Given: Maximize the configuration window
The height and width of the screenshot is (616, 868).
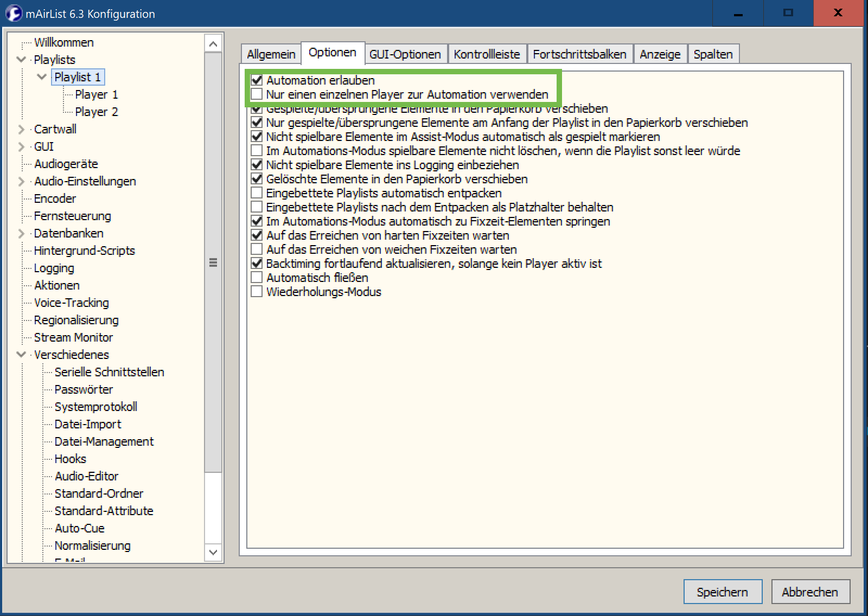Looking at the screenshot, I should (x=788, y=13).
